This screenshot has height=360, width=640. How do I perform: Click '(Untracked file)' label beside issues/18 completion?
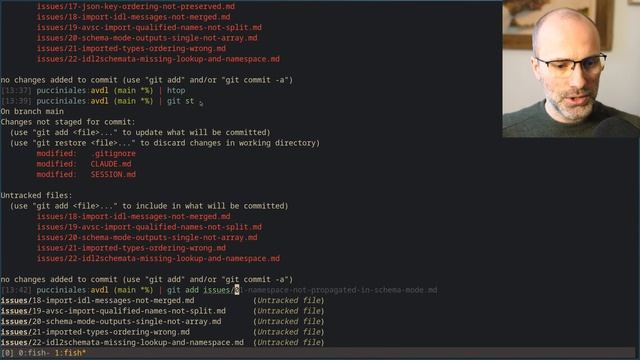coord(289,300)
